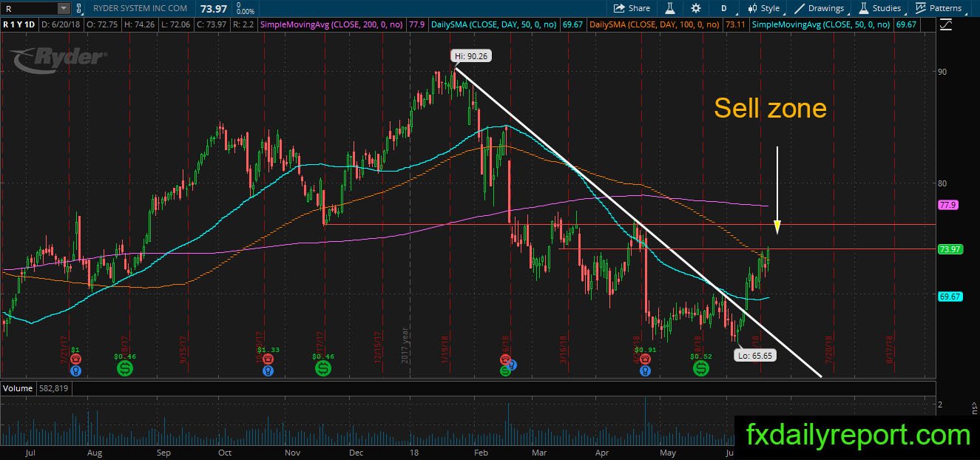This screenshot has height=460, width=980.
Task: Click the purple 77.9 price-axis bubble
Action: (947, 204)
